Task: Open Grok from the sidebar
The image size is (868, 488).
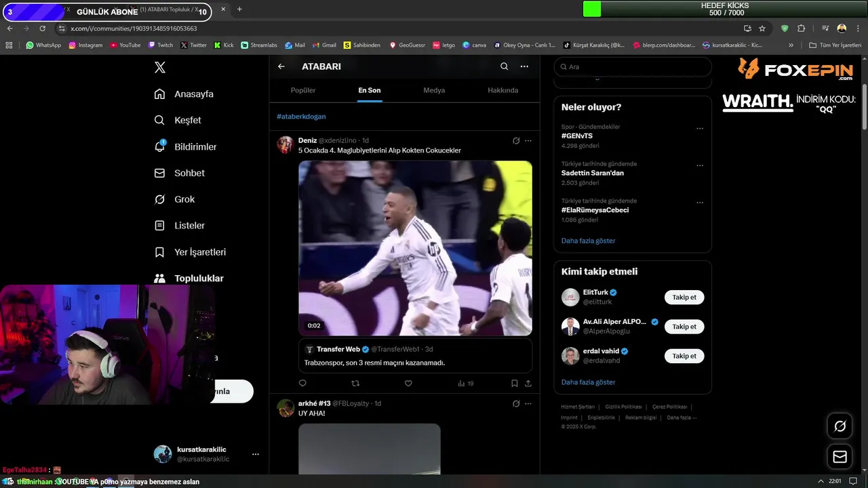Action: 174,199
